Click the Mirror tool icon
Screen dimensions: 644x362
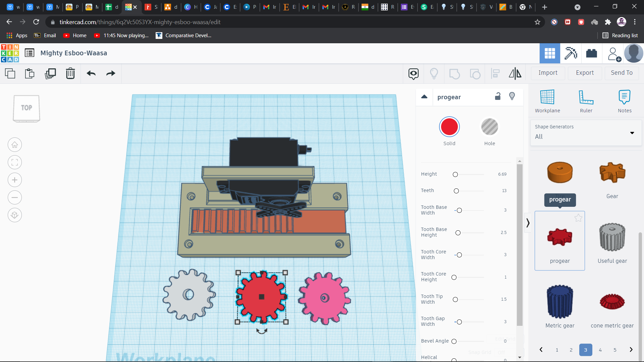515,73
